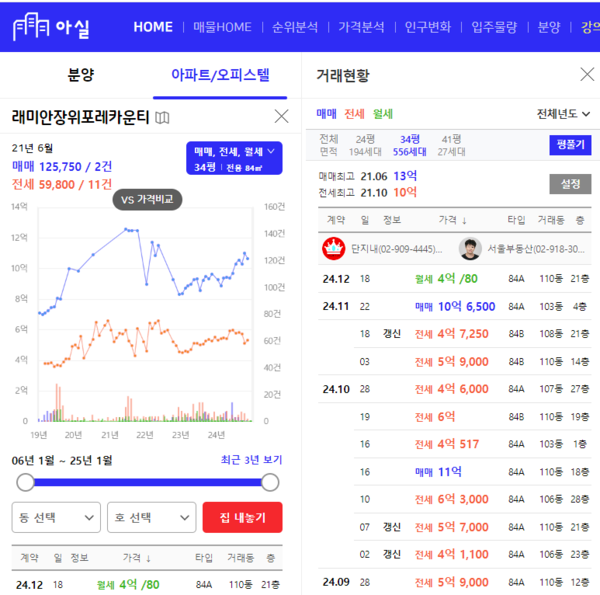Click 매매최고 21.06 13억 text
Image resolution: width=600 pixels, height=595 pixels.
pos(367,176)
